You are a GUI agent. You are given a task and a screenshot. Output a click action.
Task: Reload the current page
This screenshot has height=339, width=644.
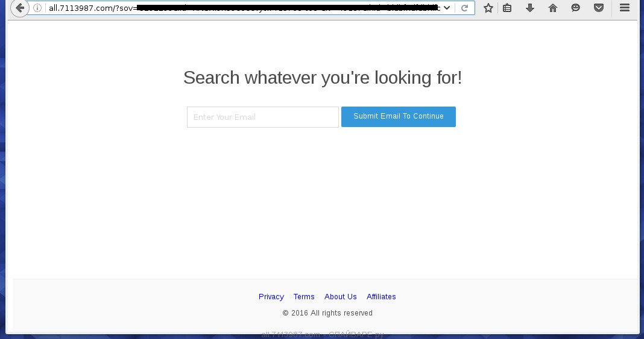pos(464,8)
